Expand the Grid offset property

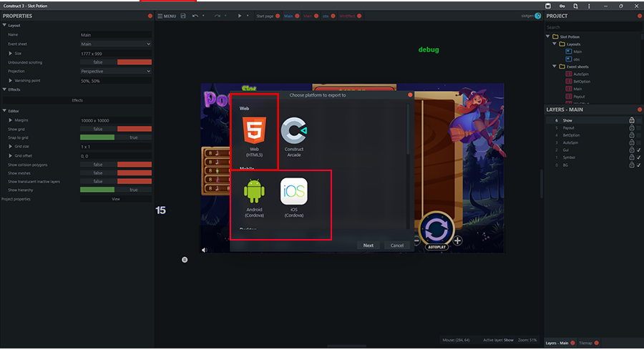[10, 156]
